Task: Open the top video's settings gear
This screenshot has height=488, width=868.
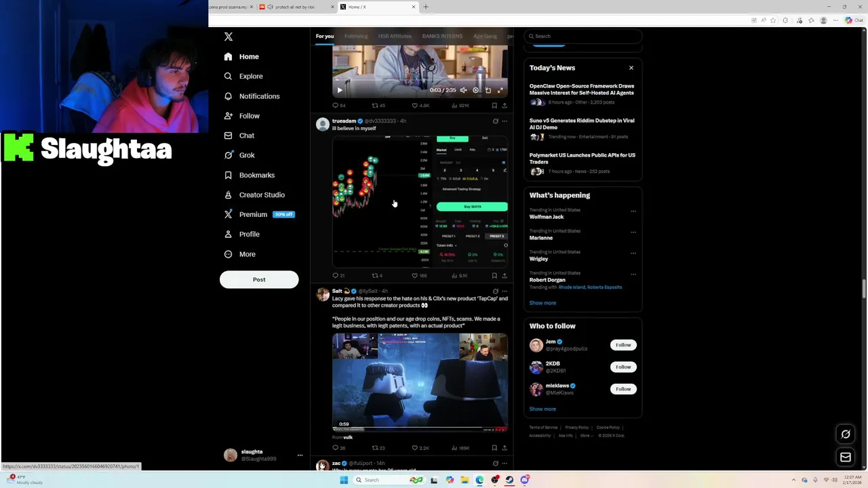Action: [475, 90]
